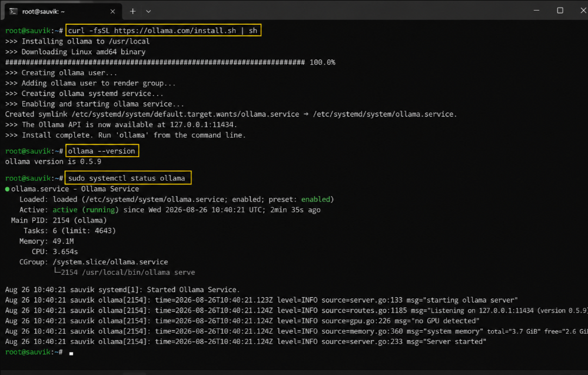Screen dimensions: 588x375
Task: Click 'Tasks: 6 (limit: 4643)' line
Action: [x=70, y=231]
